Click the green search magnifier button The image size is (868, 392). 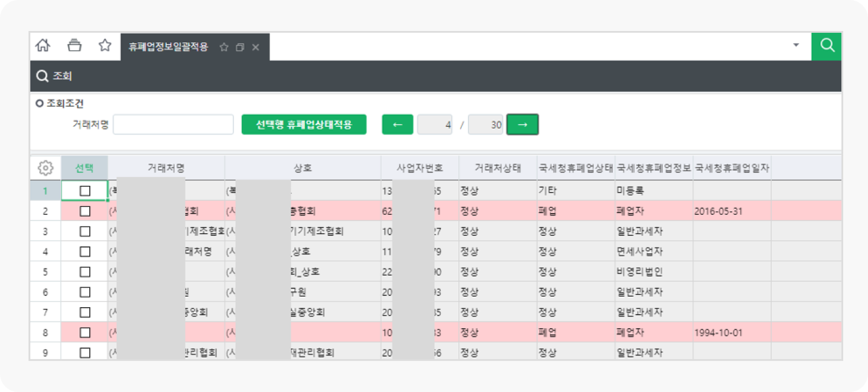coord(826,46)
